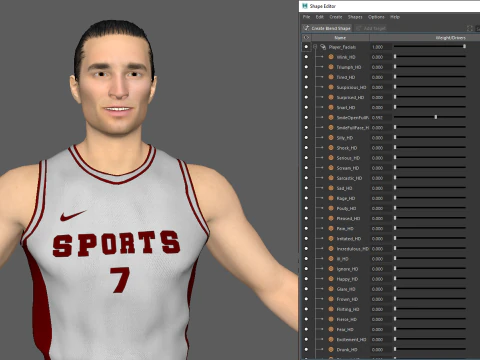Toggle visibility dot for Triumph_HD
The height and width of the screenshot is (360, 480).
tap(306, 67)
